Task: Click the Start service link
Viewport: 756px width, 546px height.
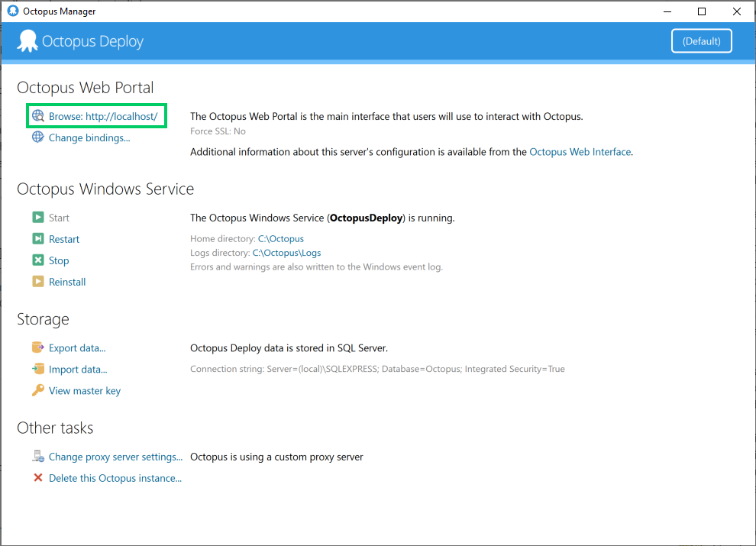Action: pyautogui.click(x=59, y=218)
